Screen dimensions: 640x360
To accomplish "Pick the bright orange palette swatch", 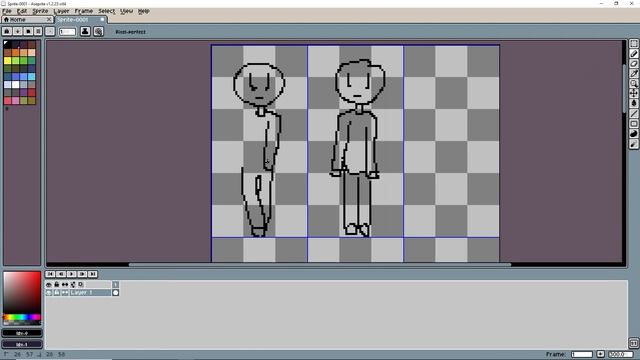I will (16, 52).
